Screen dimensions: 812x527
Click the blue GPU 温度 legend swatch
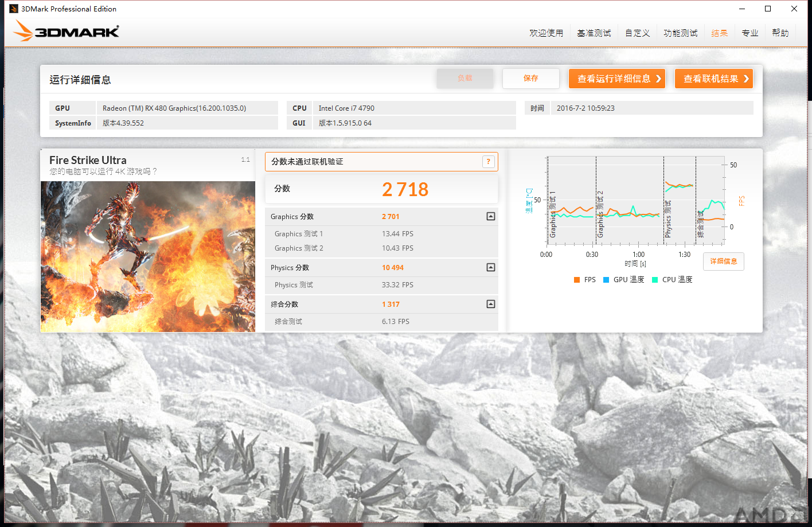606,280
